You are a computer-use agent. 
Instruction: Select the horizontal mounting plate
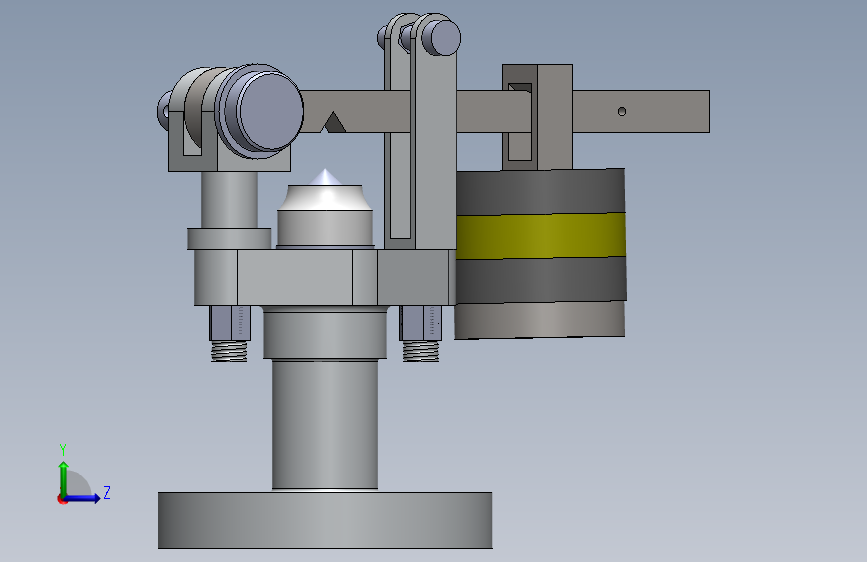point(325,277)
